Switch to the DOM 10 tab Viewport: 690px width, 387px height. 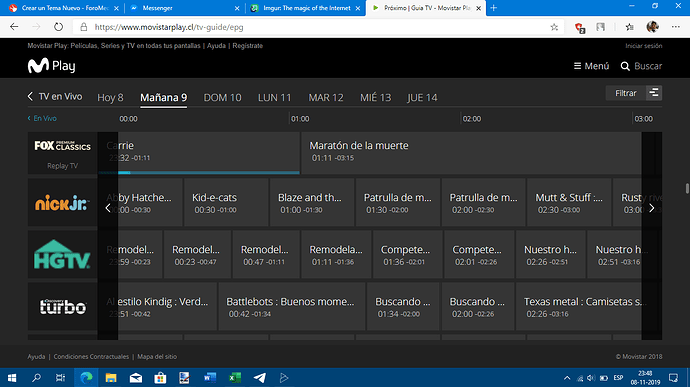(x=222, y=97)
